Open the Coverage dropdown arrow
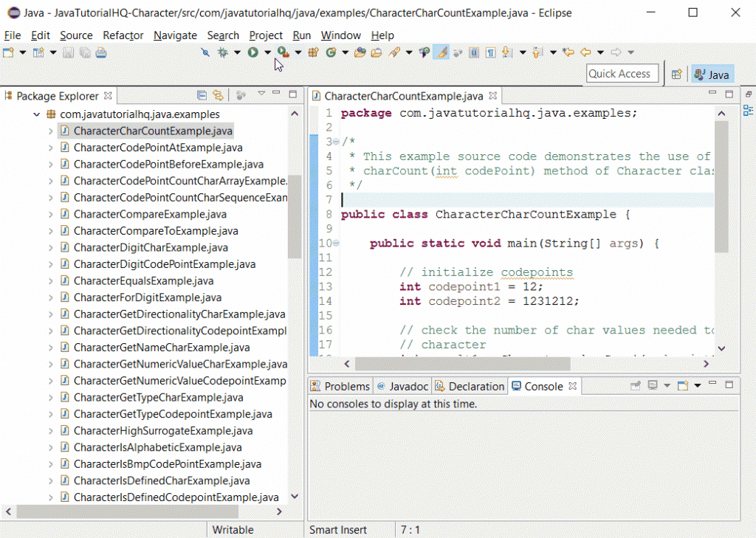Screen dimensions: 756x538 [x=298, y=52]
